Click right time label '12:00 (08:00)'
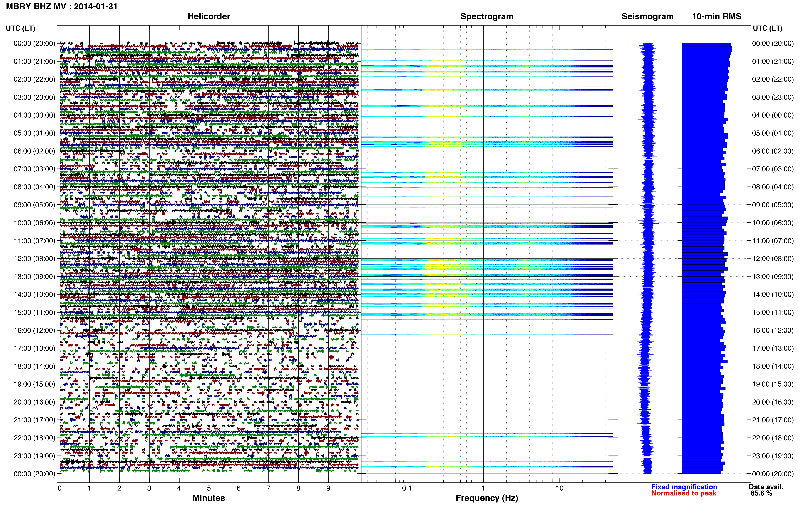This screenshot has height=508, width=812. tap(773, 259)
